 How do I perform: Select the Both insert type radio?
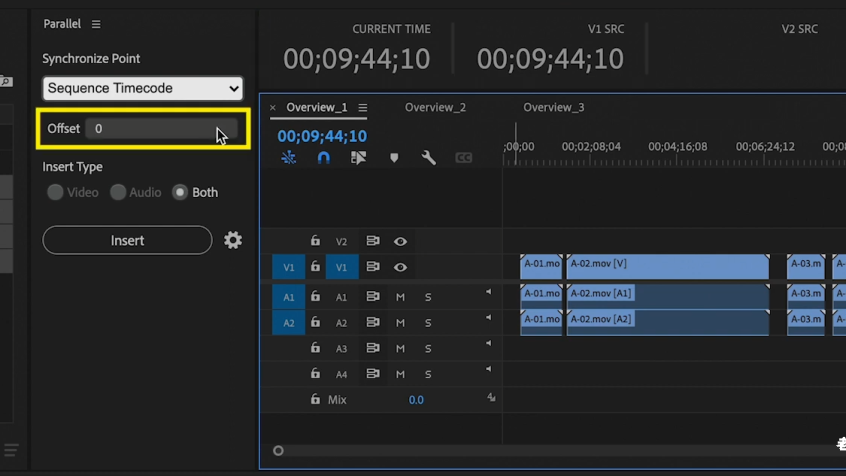click(180, 192)
